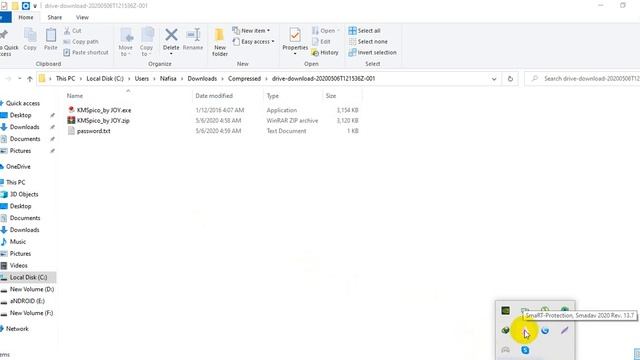Click Users breadcrumb segment
640x360 pixels.
[142, 78]
